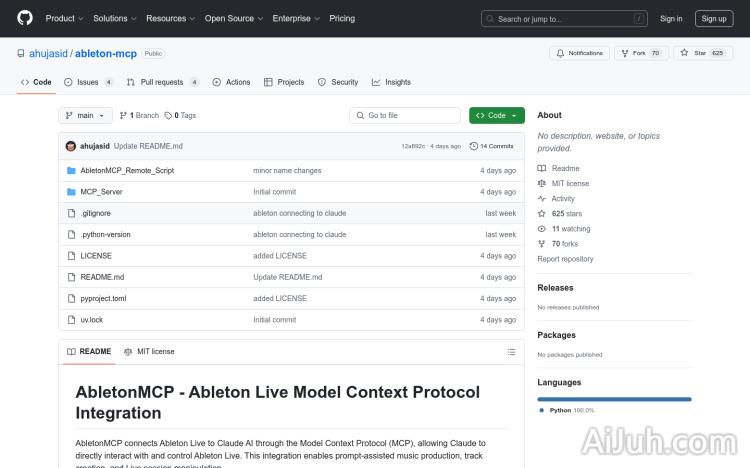Open the Tags list link
750x468 pixels.
[x=180, y=115]
